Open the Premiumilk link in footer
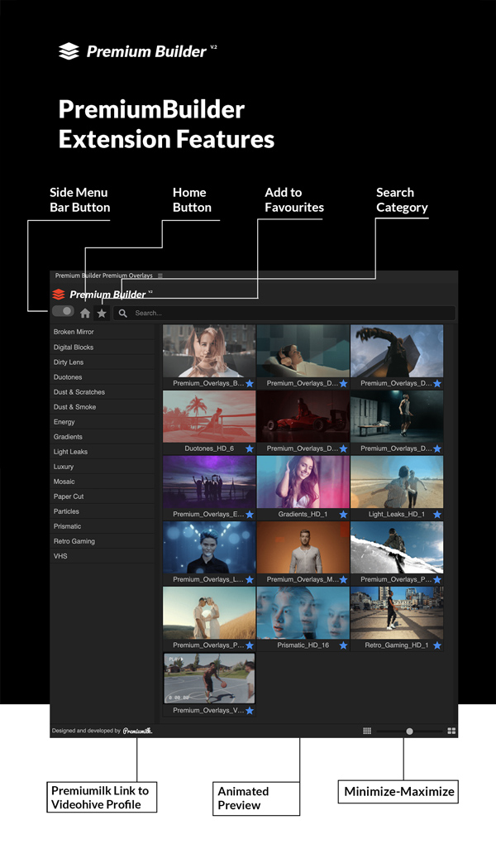The image size is (496, 868). point(138,731)
